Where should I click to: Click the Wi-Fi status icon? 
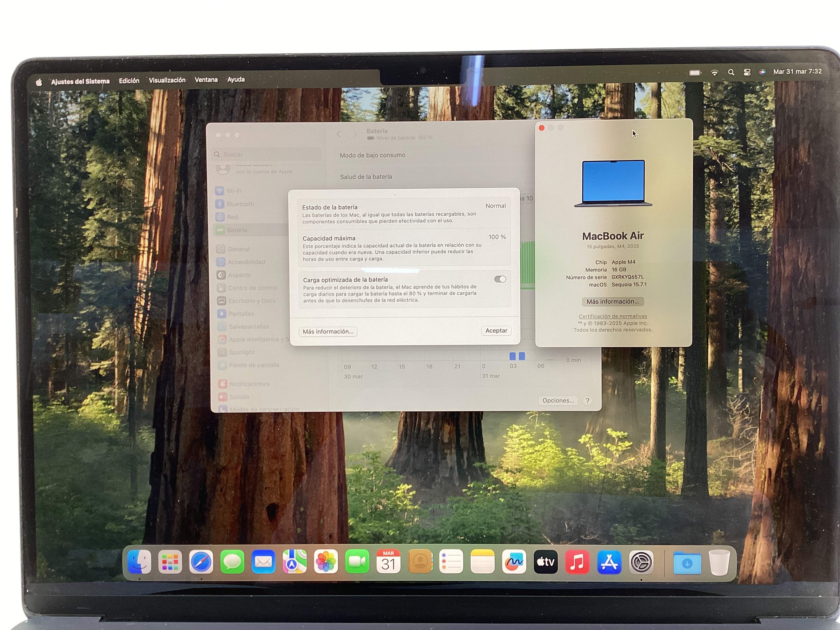[x=714, y=73]
